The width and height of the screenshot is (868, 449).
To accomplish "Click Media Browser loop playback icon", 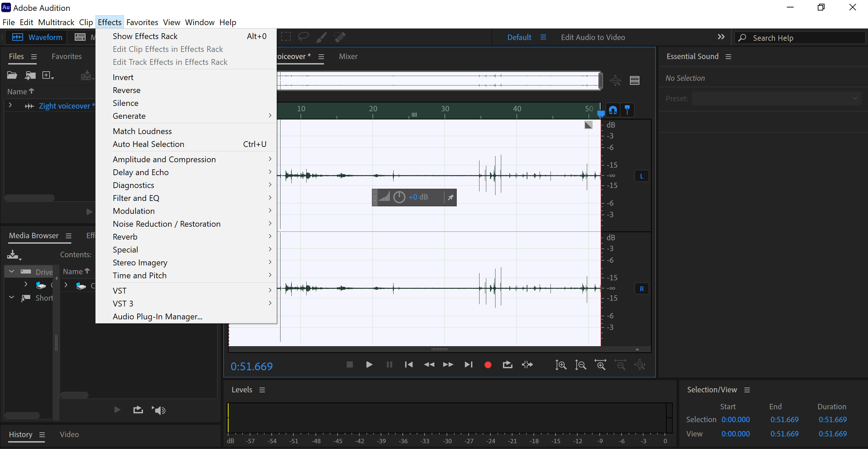I will (x=138, y=410).
